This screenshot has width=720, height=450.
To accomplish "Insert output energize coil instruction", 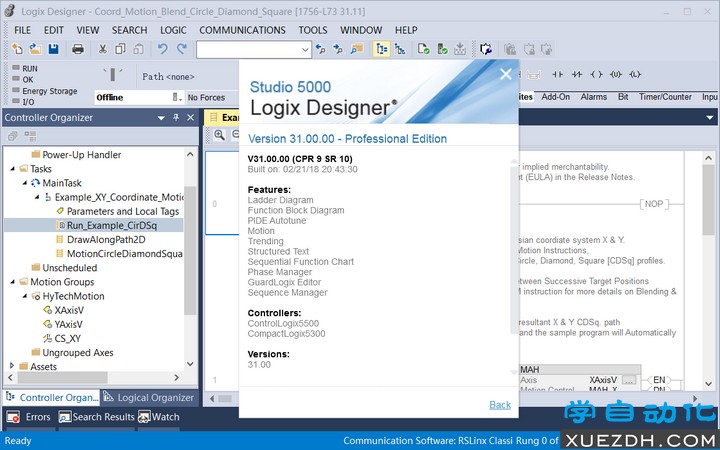I will point(596,74).
